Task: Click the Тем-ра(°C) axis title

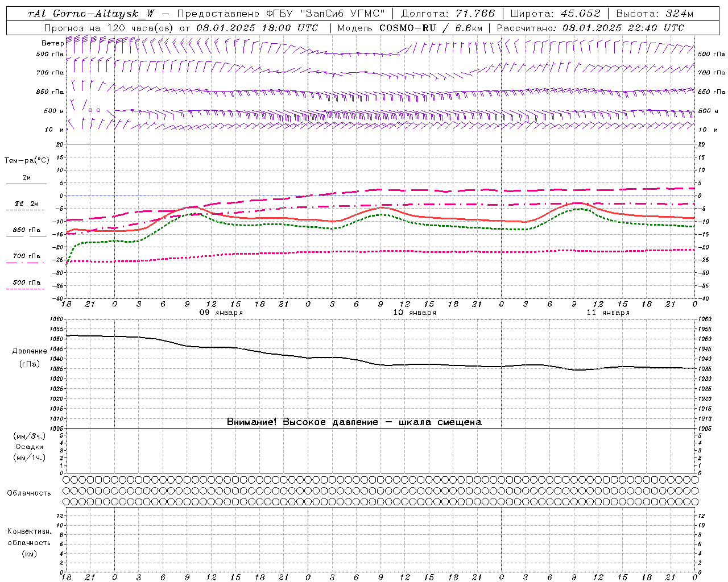Action: point(27,161)
